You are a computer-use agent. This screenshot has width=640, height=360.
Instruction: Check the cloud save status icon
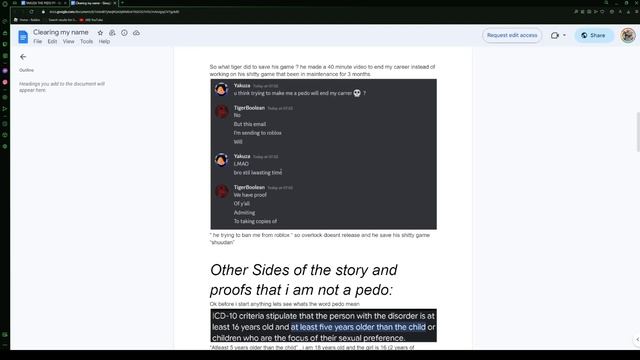pos(136,33)
